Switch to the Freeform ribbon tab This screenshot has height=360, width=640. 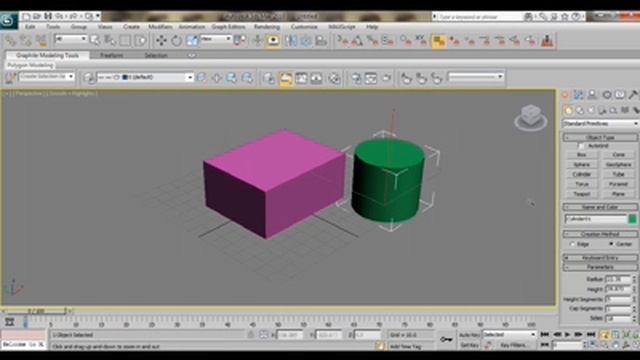click(112, 56)
